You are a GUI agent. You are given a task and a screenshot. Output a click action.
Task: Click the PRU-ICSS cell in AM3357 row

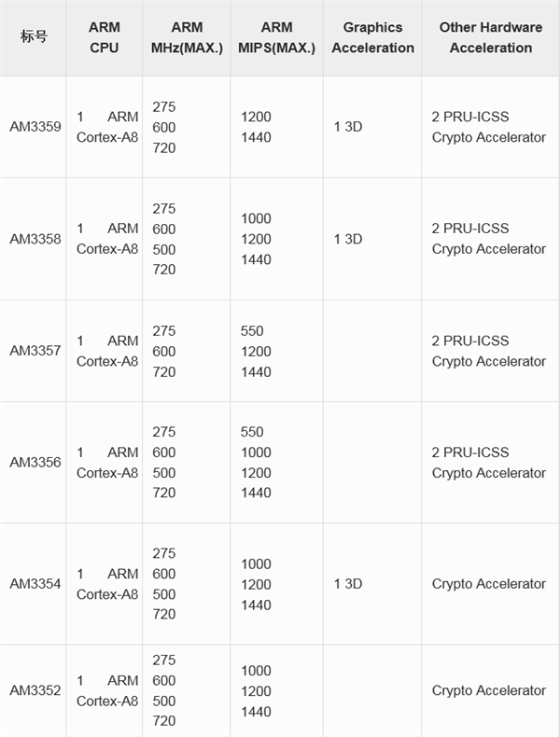tap(470, 341)
